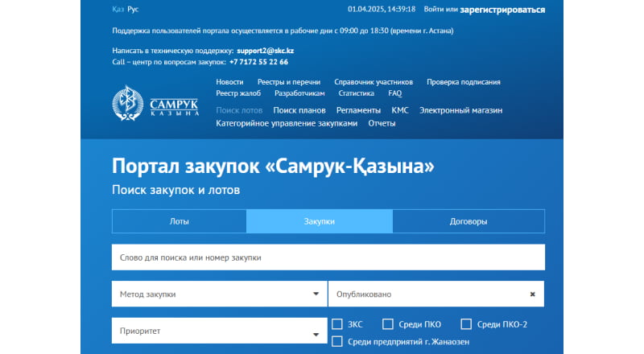Open the КМС menu item
The width and height of the screenshot is (644, 354).
point(400,110)
